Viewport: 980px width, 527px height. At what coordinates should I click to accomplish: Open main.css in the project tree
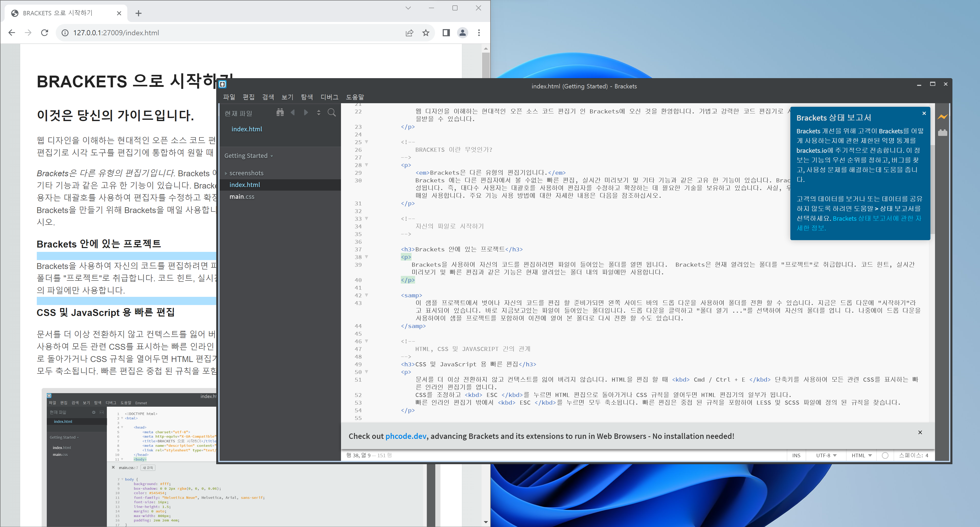coord(242,197)
